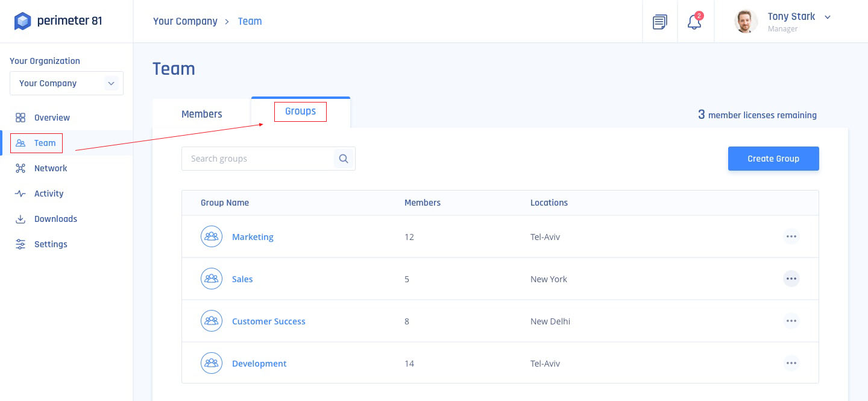Open Settings in the sidebar
Image resolution: width=868 pixels, height=401 pixels.
(x=51, y=244)
